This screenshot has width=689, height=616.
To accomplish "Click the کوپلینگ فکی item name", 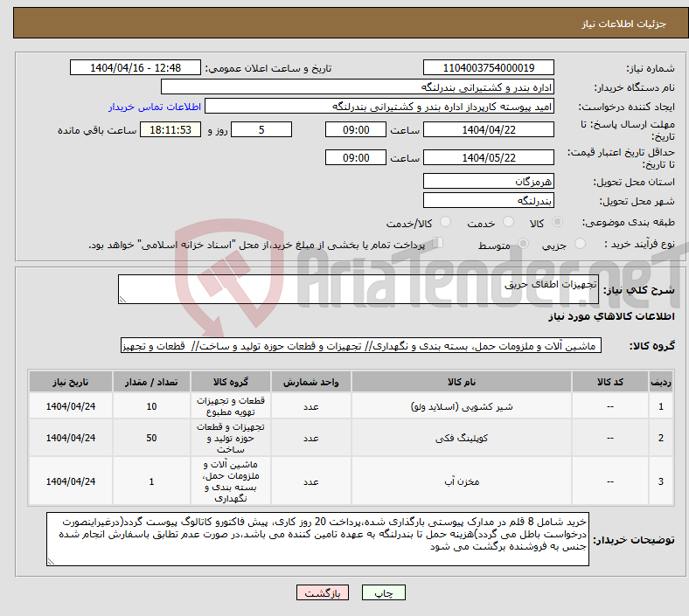I will point(462,438).
